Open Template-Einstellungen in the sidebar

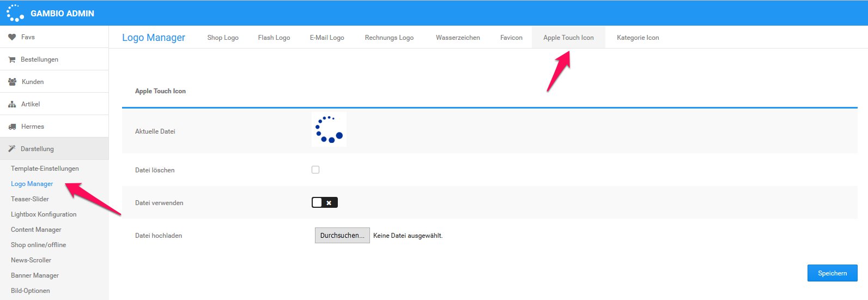[x=45, y=169]
